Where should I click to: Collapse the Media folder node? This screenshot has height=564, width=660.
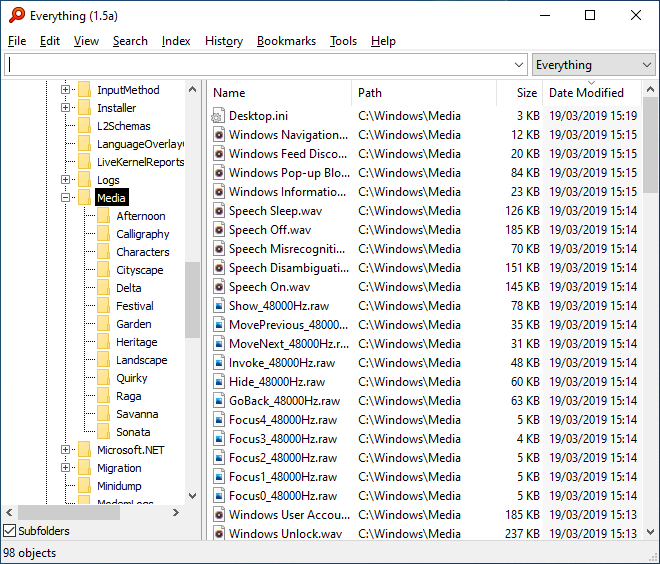click(65, 197)
